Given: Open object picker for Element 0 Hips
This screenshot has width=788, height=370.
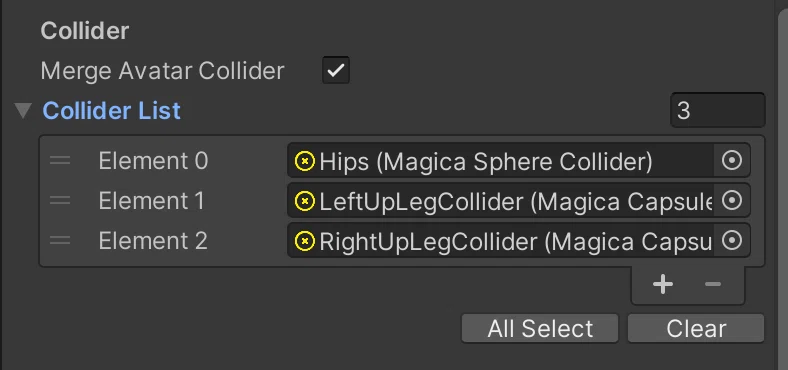Looking at the screenshot, I should pos(732,161).
